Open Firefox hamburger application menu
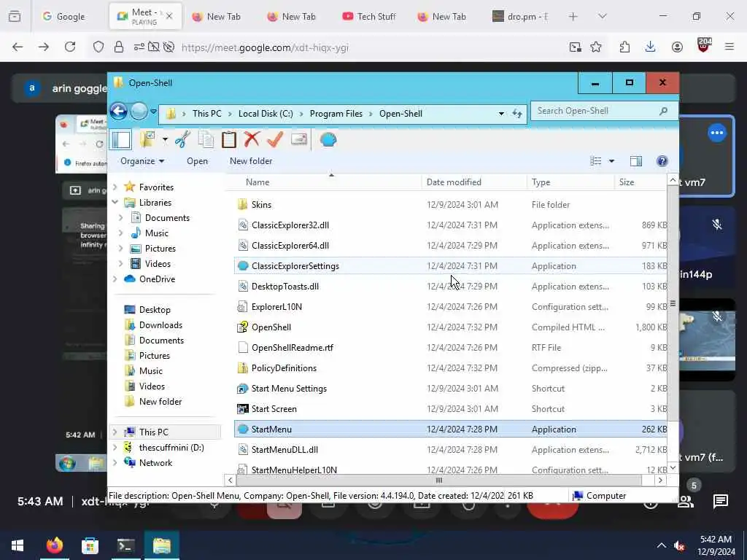Image resolution: width=747 pixels, height=560 pixels. [x=729, y=47]
